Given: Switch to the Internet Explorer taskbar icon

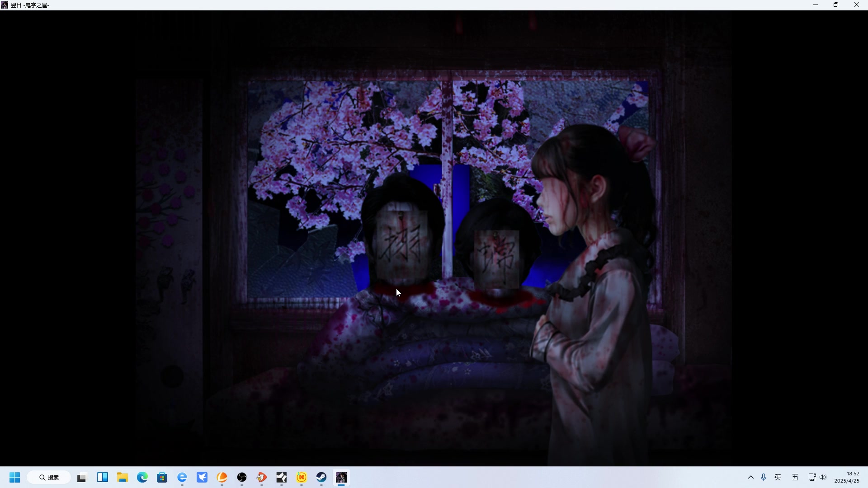Looking at the screenshot, I should click(x=182, y=478).
